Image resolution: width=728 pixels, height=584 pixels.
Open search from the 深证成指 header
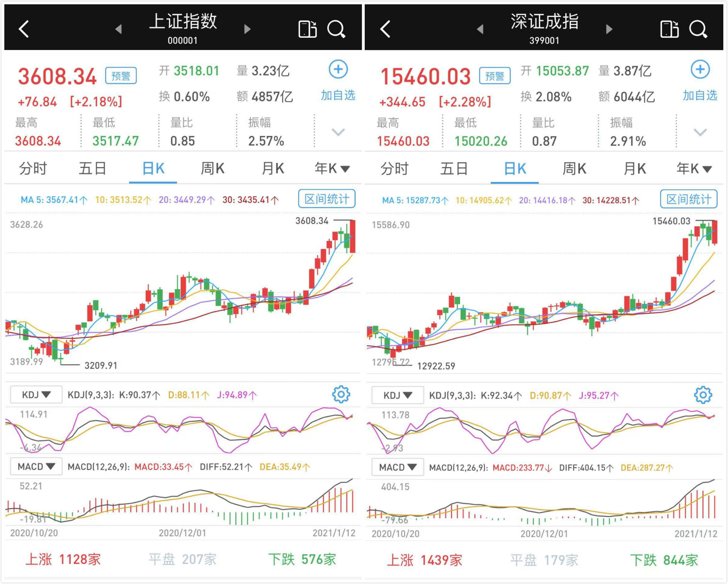[698, 29]
